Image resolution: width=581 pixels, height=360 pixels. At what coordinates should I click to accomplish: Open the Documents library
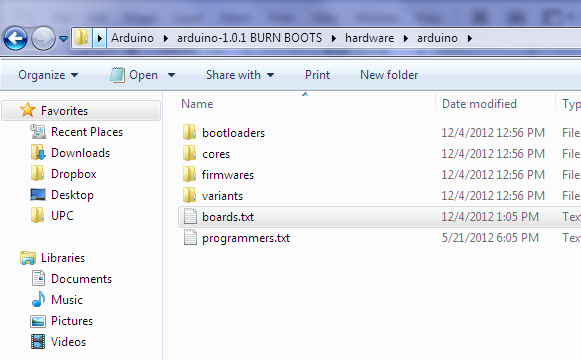tap(82, 279)
